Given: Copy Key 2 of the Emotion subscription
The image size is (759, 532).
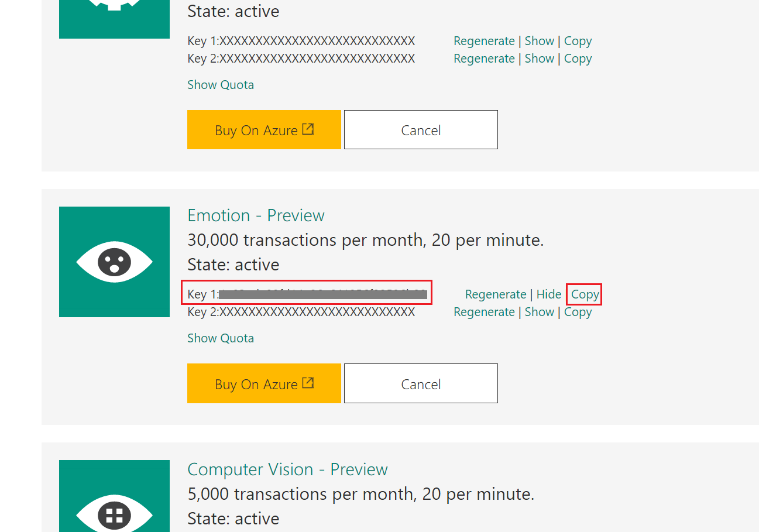Looking at the screenshot, I should [578, 312].
